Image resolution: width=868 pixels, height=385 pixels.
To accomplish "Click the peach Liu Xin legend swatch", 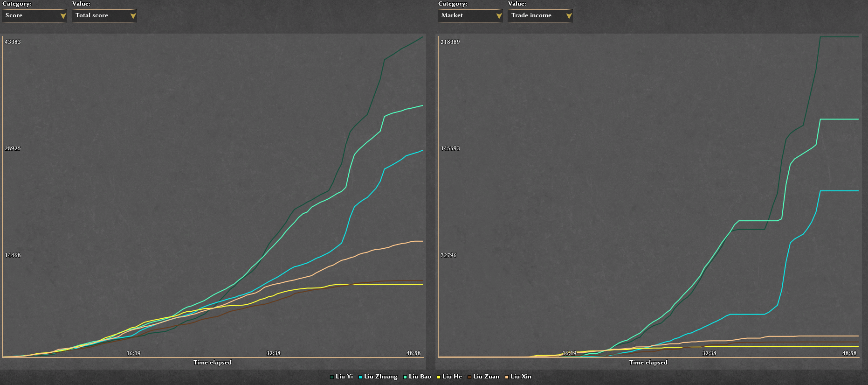I will [507, 377].
